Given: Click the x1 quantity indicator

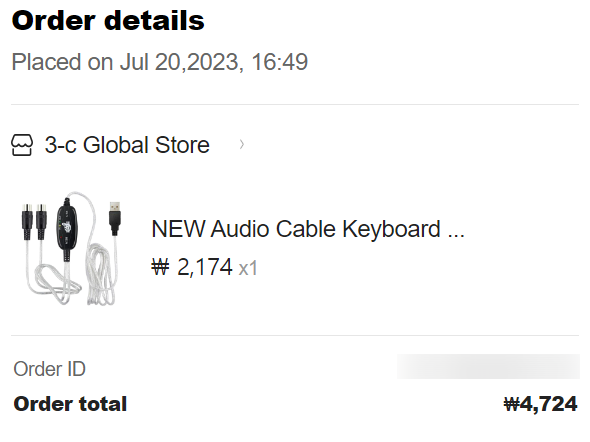Looking at the screenshot, I should pos(248,269).
